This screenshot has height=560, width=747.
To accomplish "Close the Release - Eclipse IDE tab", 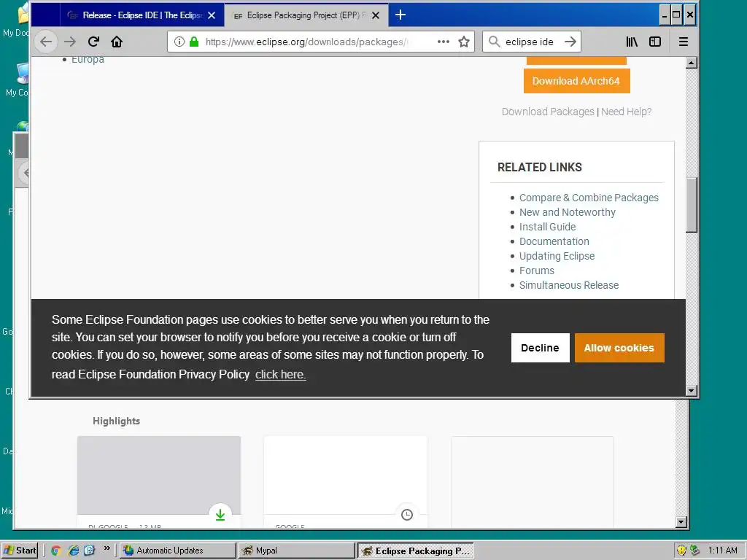I will coord(212,15).
